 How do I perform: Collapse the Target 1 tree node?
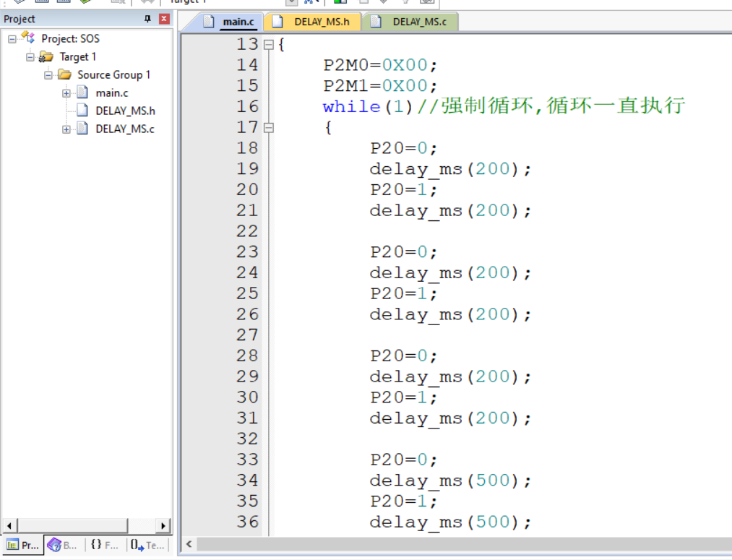(30, 57)
